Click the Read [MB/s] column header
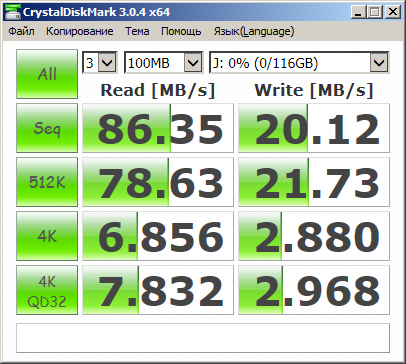Viewport: 406px width, 364px height. 158,90
